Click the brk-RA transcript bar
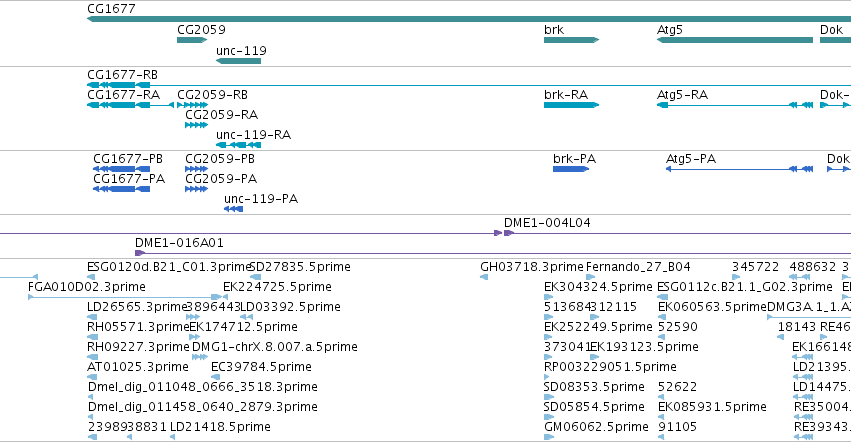 pos(571,105)
